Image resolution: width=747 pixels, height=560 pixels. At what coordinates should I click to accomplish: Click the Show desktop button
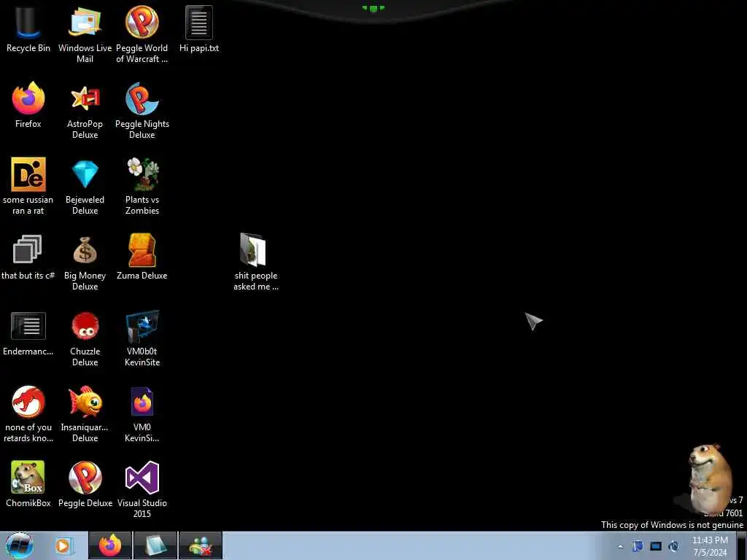click(x=742, y=546)
